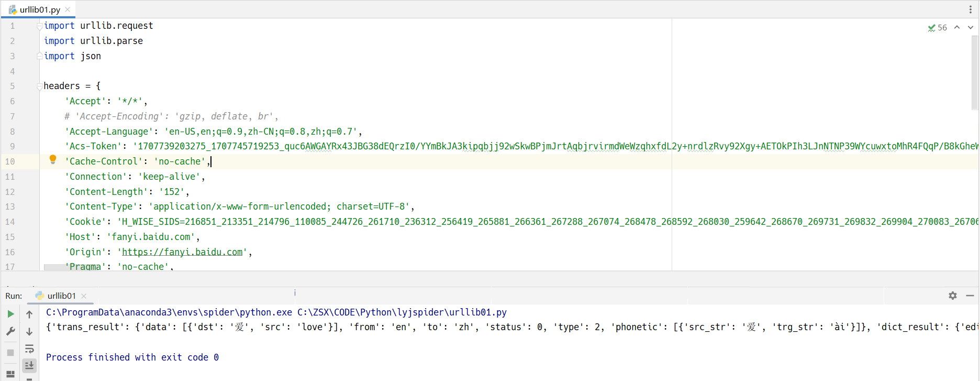Toggle soft-wrap for the console output
The width and height of the screenshot is (980, 381).
pos(29,349)
